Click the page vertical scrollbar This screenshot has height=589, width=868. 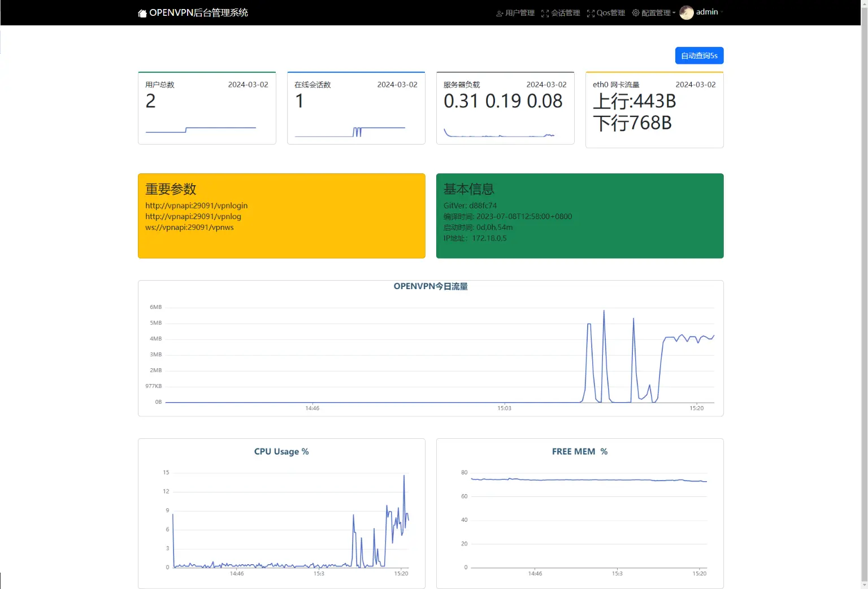point(864,294)
